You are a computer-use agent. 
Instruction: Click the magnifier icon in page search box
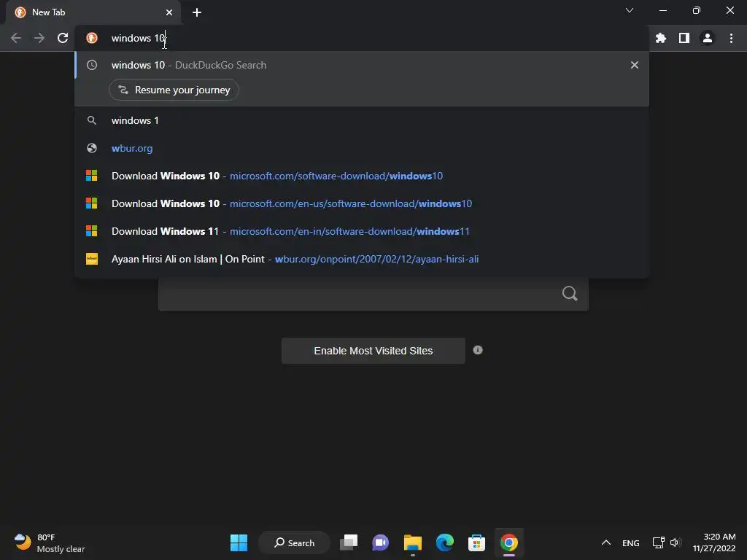click(570, 293)
